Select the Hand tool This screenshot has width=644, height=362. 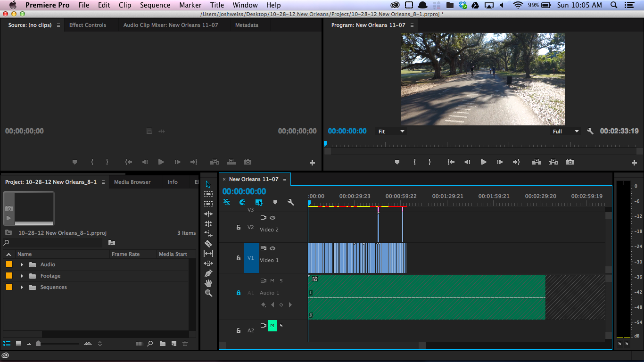tap(208, 283)
